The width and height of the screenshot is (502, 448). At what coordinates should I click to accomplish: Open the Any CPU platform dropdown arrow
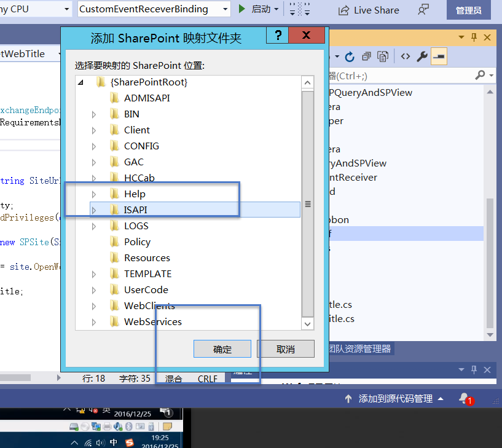(x=66, y=9)
